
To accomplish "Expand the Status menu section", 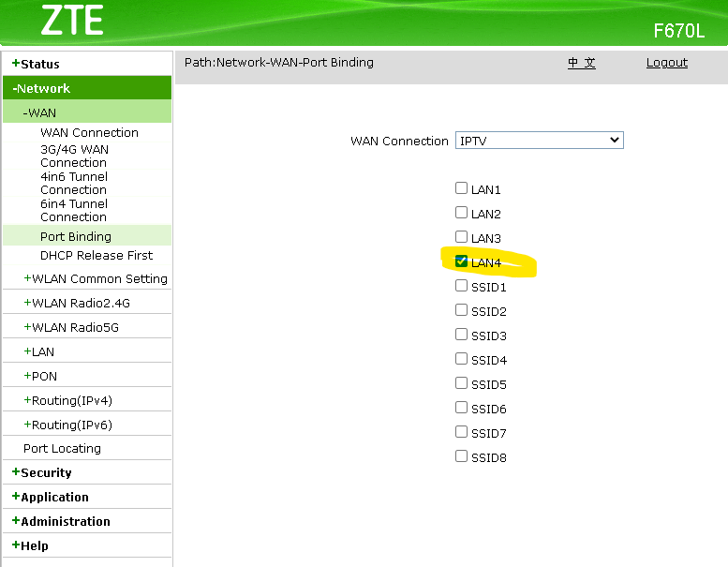I will [x=87, y=64].
